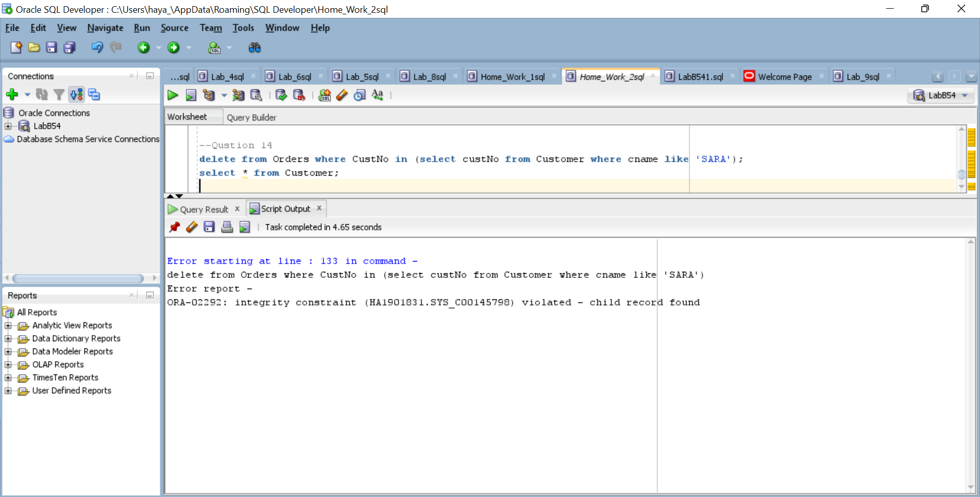Switch to Query Result tab
Viewport: 980px width, 497px height.
(204, 209)
